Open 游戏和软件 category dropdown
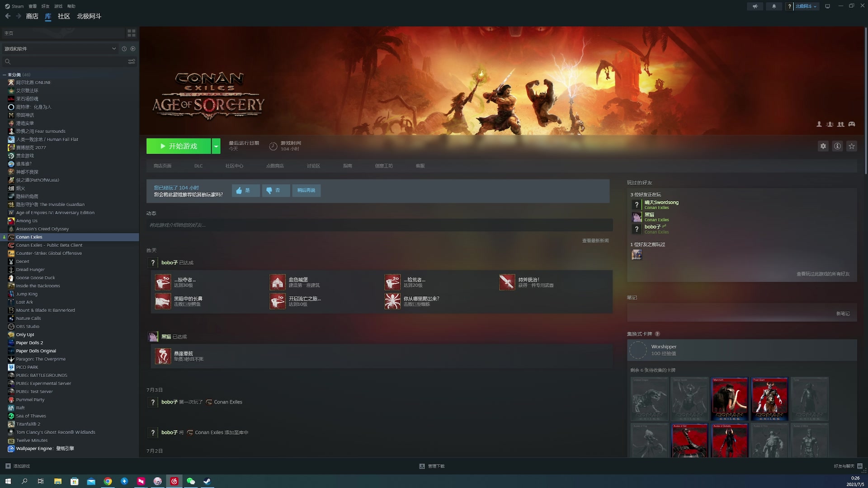868x488 pixels. click(113, 49)
